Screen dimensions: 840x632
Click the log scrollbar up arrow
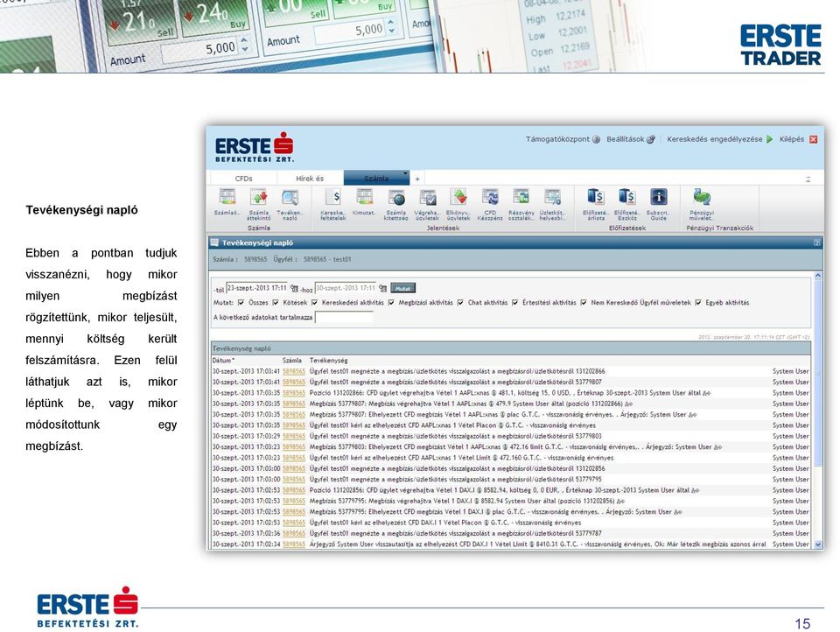(x=818, y=276)
